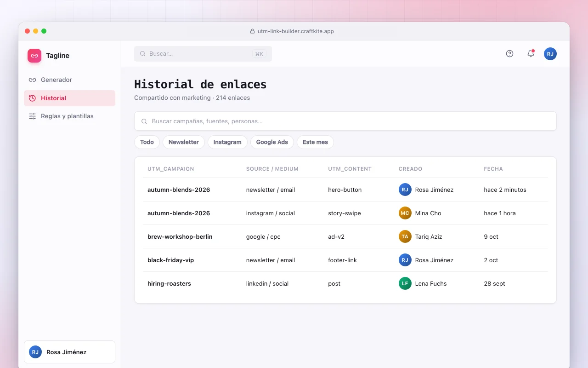Sort by the SOURCE / MEDIUM column header
The width and height of the screenshot is (588, 368).
tap(272, 169)
